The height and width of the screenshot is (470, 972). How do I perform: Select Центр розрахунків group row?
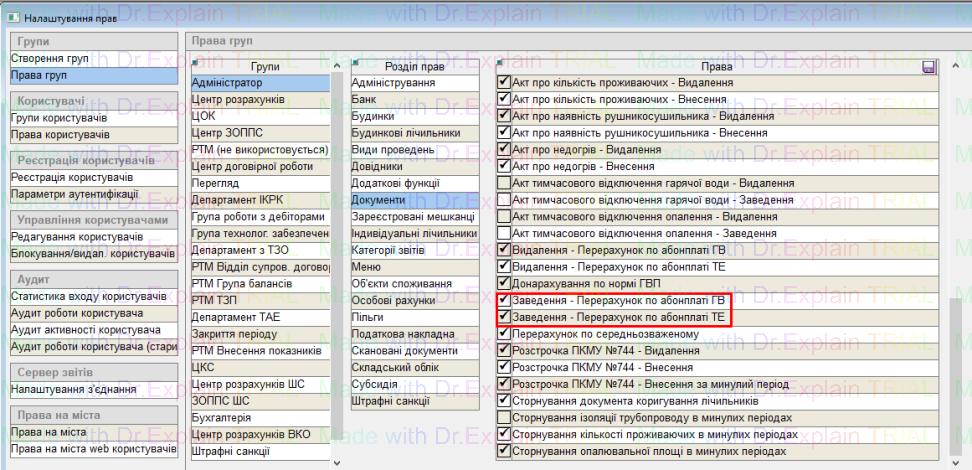click(238, 100)
